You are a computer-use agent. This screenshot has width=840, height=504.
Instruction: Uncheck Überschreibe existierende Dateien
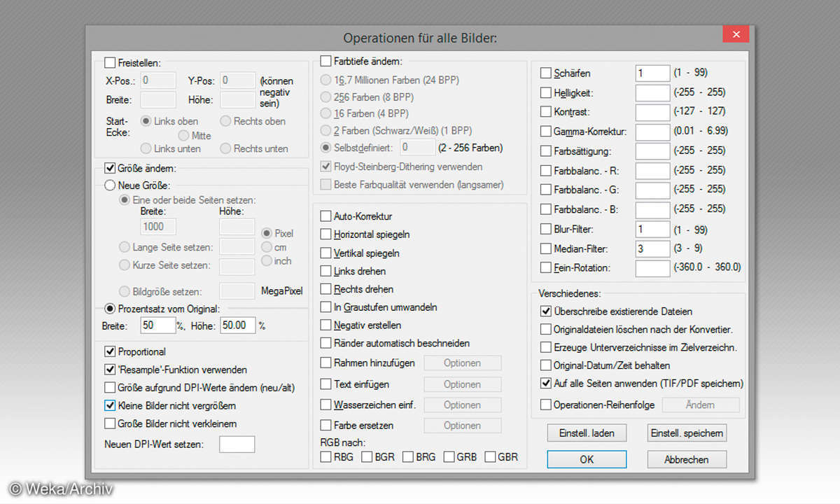(x=546, y=311)
